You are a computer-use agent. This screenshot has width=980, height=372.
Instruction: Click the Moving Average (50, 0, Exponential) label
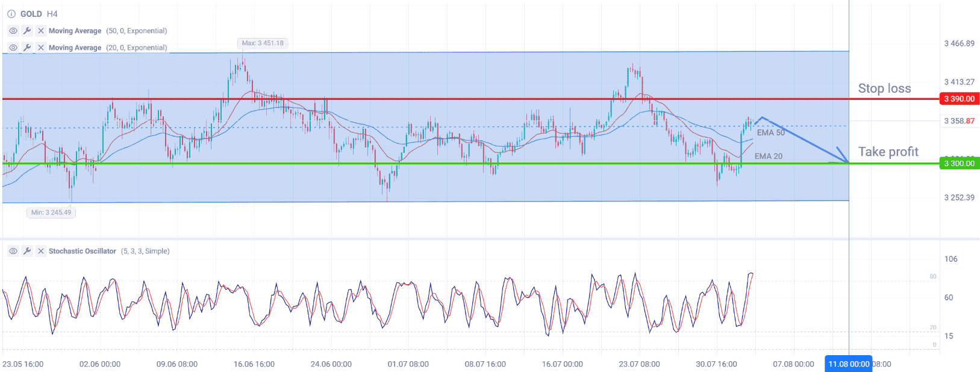(108, 31)
